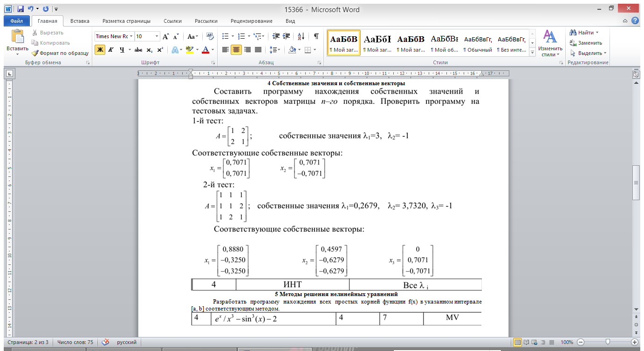
Task: Open the Change Case (Aa) dropdown
Action: coord(192,36)
